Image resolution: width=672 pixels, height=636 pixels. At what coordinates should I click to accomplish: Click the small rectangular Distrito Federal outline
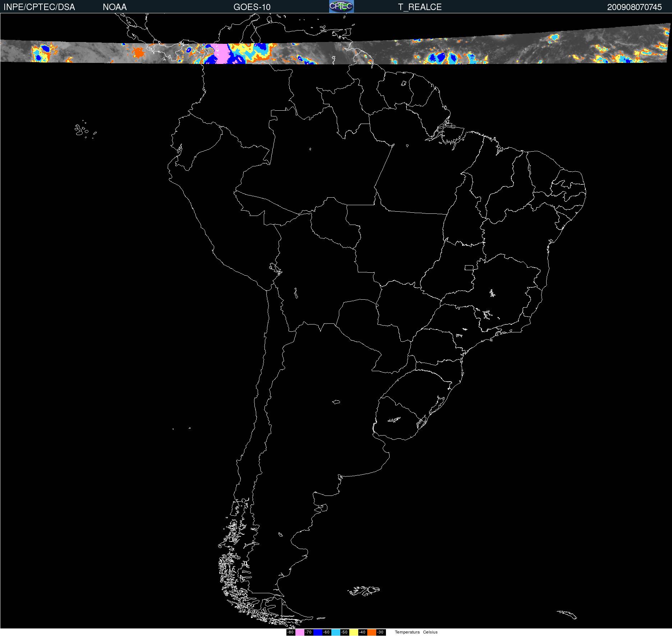click(x=469, y=267)
